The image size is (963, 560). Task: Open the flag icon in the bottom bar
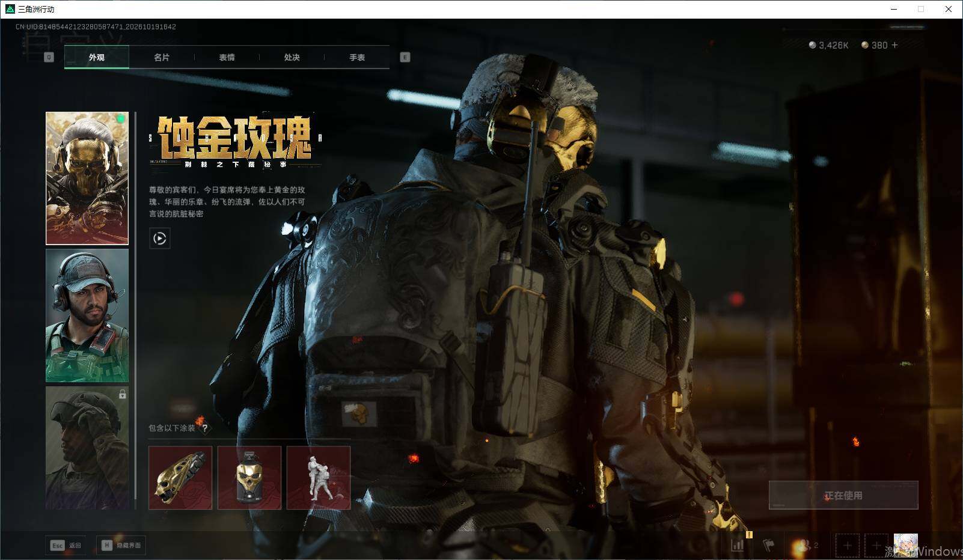(x=768, y=546)
